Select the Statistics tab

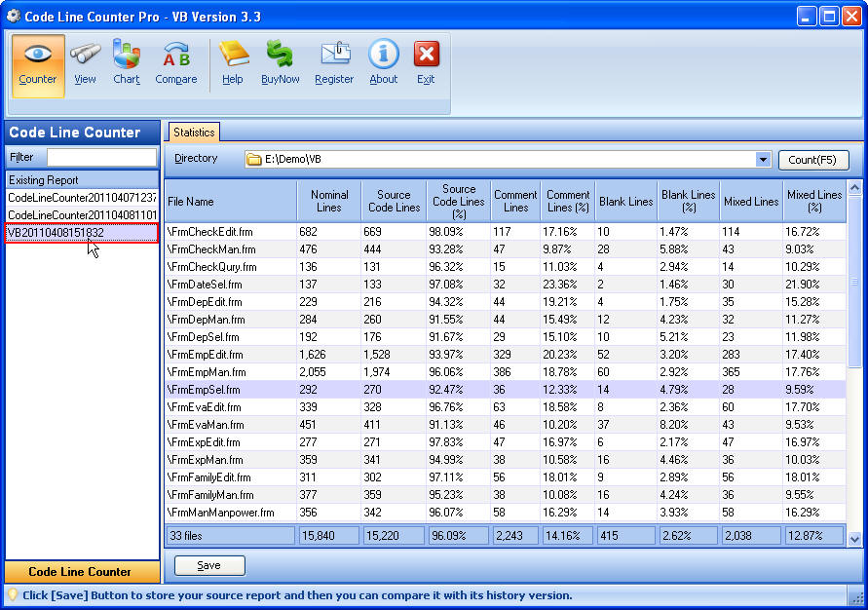pos(194,133)
